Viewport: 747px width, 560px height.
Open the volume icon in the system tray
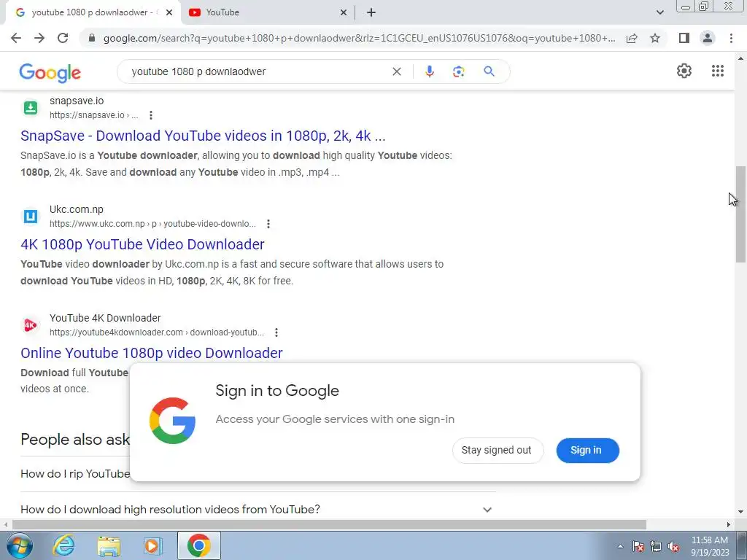pyautogui.click(x=673, y=547)
